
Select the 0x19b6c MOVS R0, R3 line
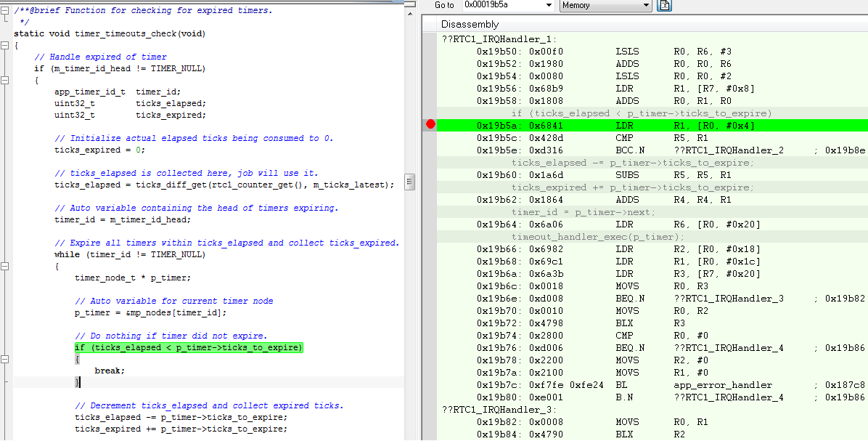pyautogui.click(x=652, y=286)
